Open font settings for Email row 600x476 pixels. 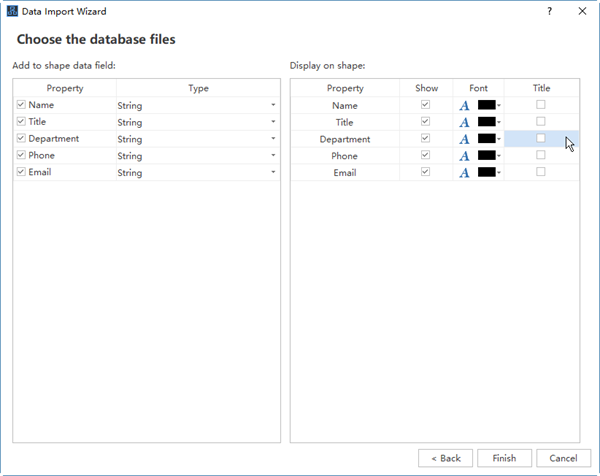[x=464, y=173]
